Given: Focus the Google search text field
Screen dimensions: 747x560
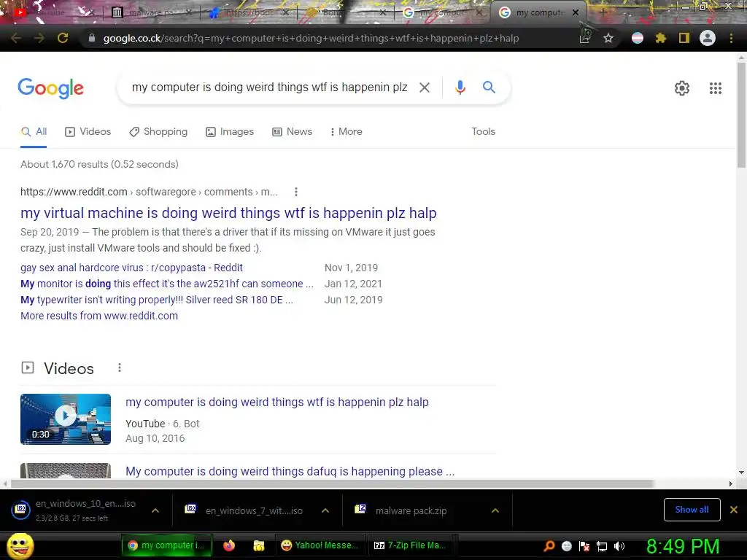Looking at the screenshot, I should click(x=270, y=87).
